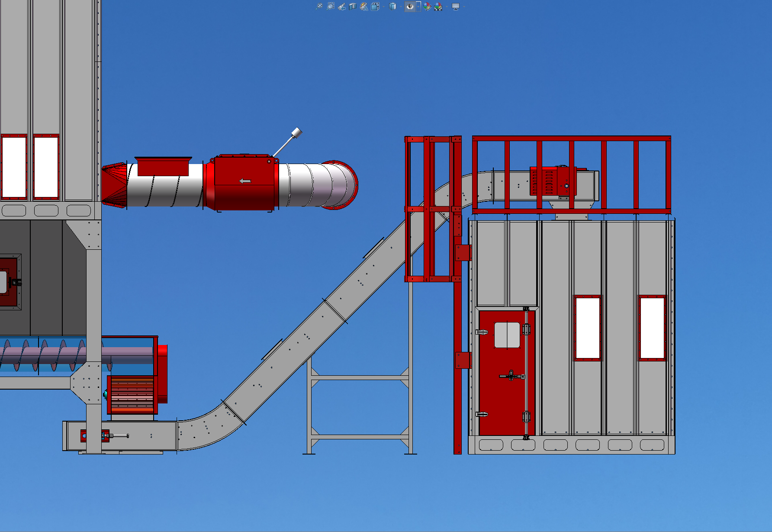This screenshot has height=532, width=772.
Task: Toggle the Hide/Show Items eye icon
Action: click(410, 6)
